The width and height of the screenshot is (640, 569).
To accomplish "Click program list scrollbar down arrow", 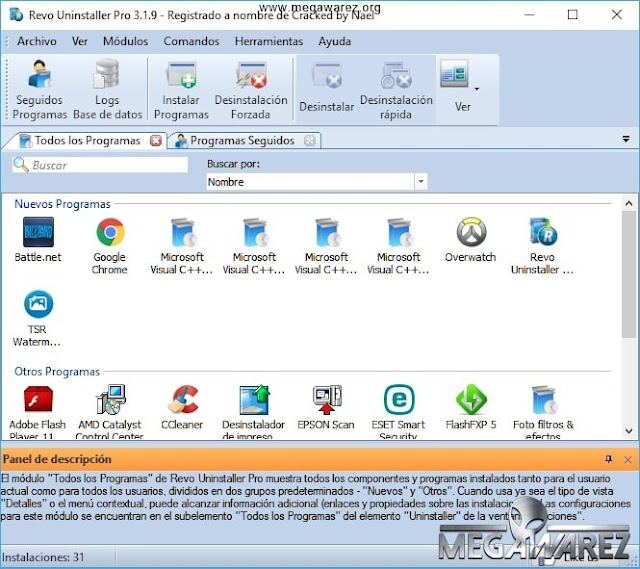I will 629,431.
